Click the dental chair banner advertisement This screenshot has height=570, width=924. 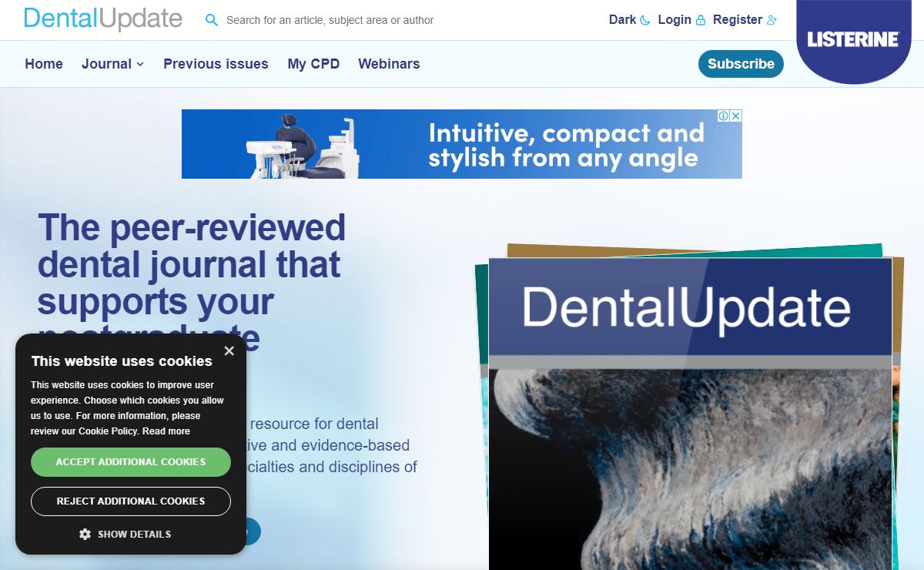462,144
